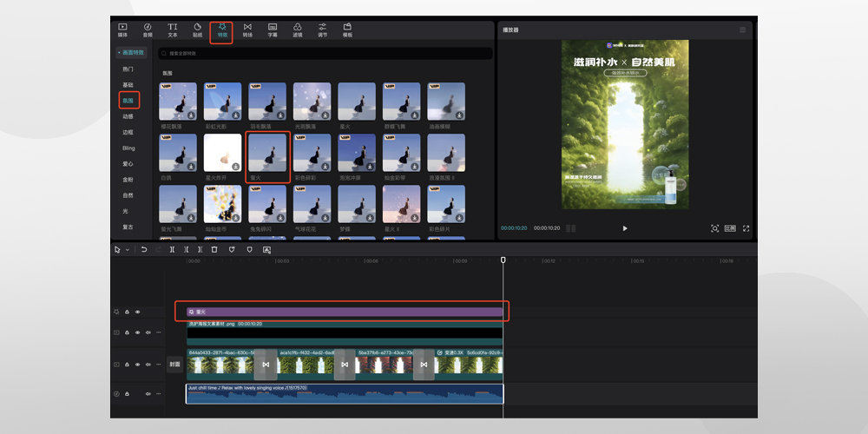Lock the PNG image track
The height and width of the screenshot is (434, 868).
[127, 332]
